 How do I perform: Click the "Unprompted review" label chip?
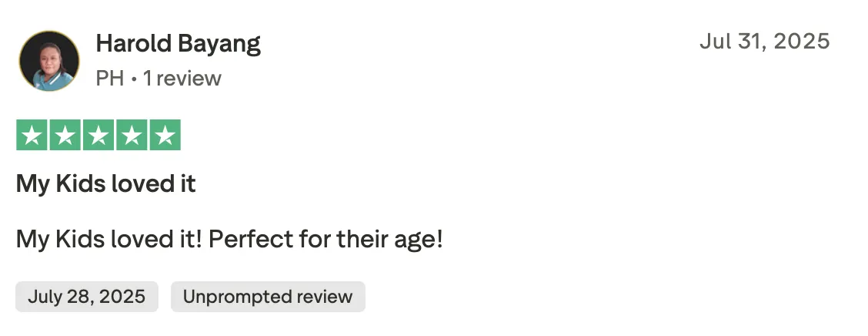268,297
